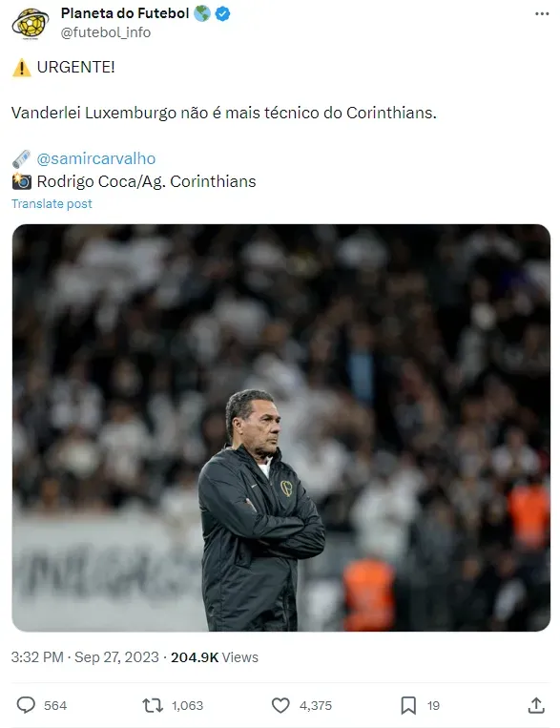Click the 4,375 likes count

(x=316, y=706)
